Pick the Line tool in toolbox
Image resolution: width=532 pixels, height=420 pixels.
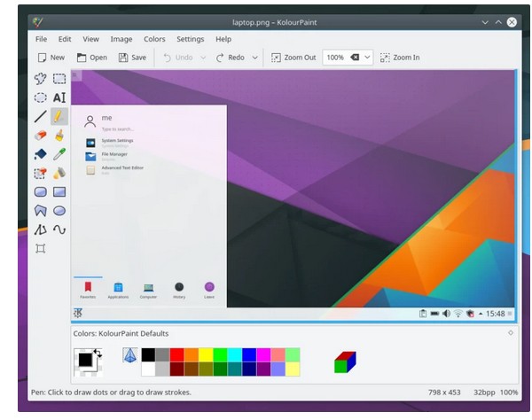(41, 117)
